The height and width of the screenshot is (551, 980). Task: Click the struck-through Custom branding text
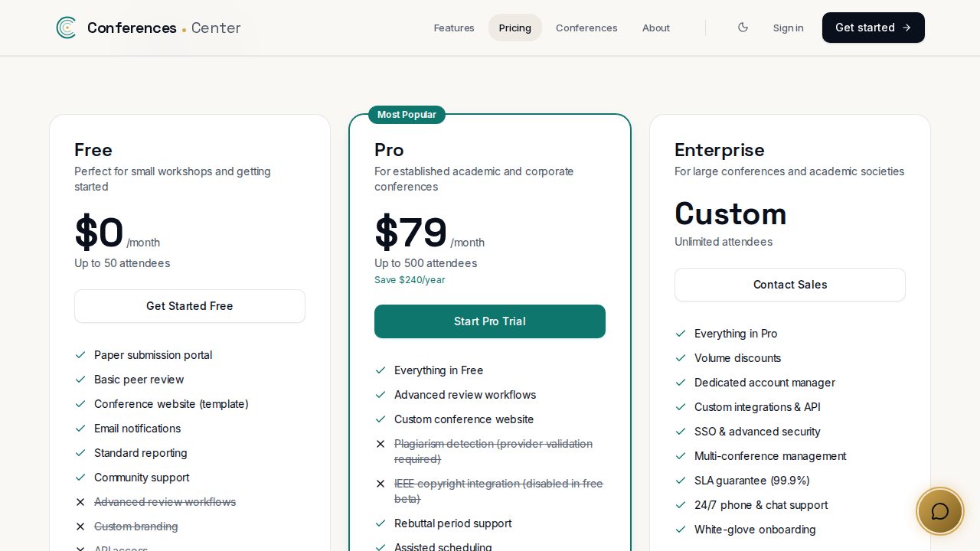pos(136,527)
